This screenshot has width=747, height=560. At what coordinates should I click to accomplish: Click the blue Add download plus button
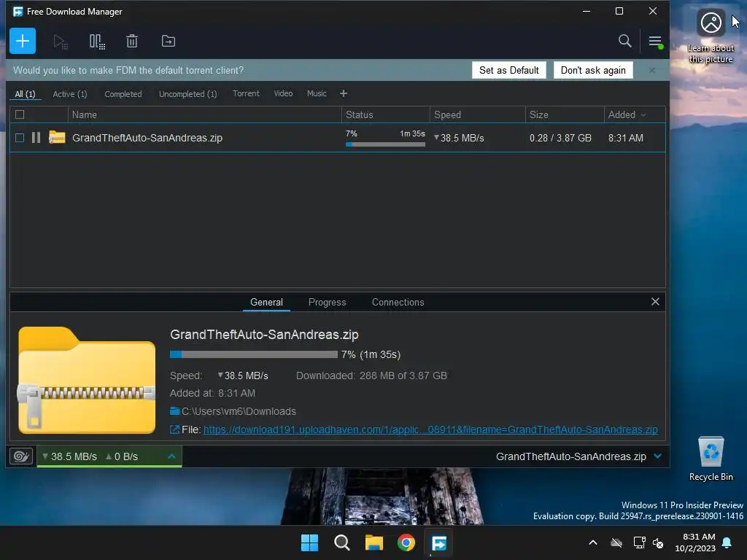coord(23,41)
